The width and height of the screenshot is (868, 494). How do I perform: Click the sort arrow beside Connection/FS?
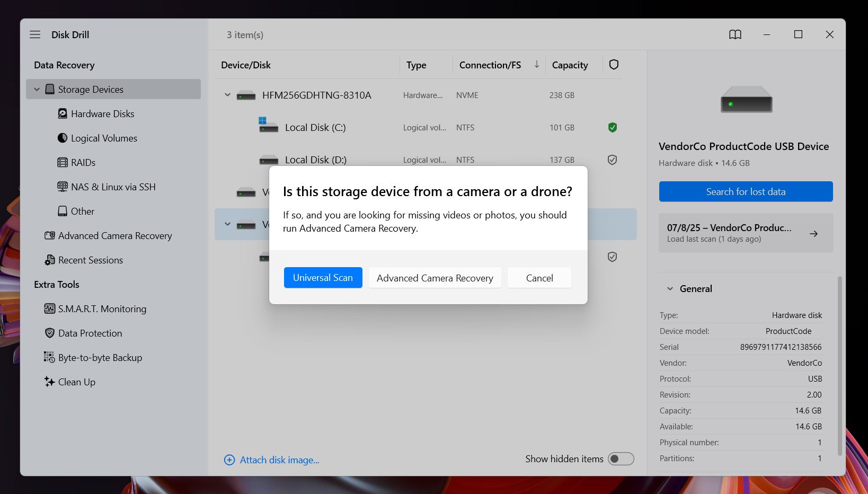click(x=537, y=64)
